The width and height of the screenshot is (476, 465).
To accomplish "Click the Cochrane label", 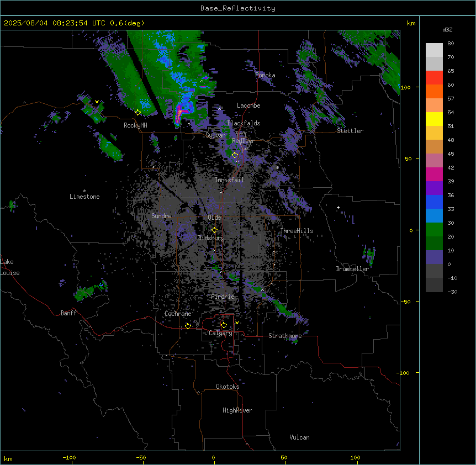I will coord(178,314).
